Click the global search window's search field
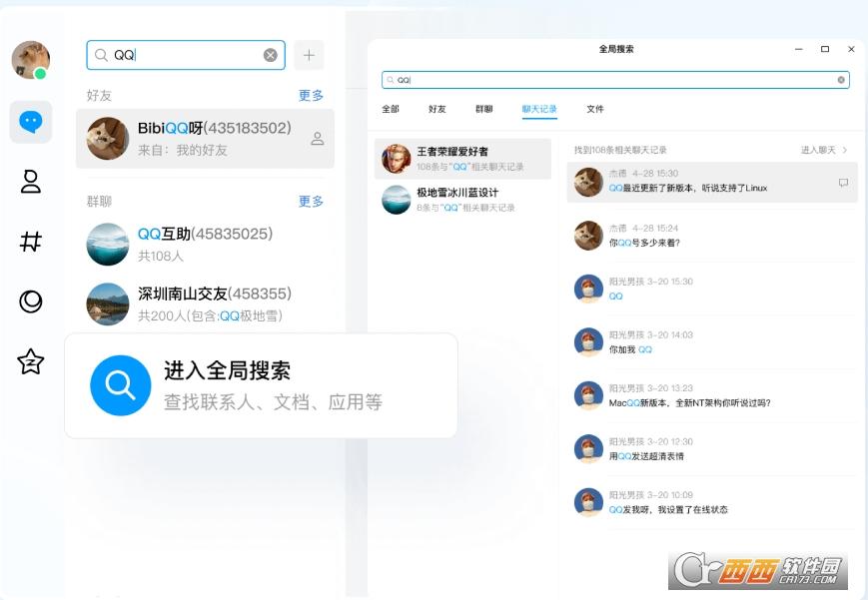The image size is (868, 600). 615,80
